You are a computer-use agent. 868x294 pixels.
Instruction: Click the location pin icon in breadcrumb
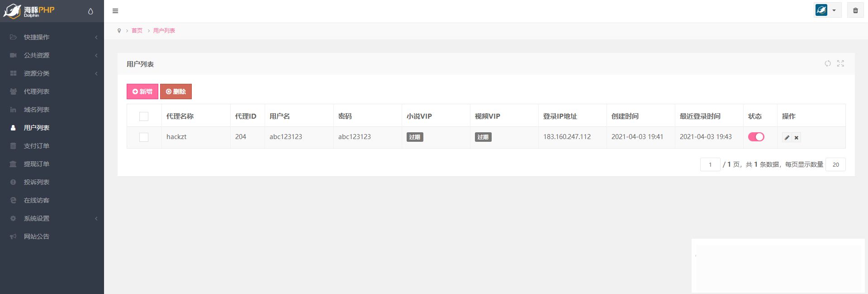click(x=119, y=31)
